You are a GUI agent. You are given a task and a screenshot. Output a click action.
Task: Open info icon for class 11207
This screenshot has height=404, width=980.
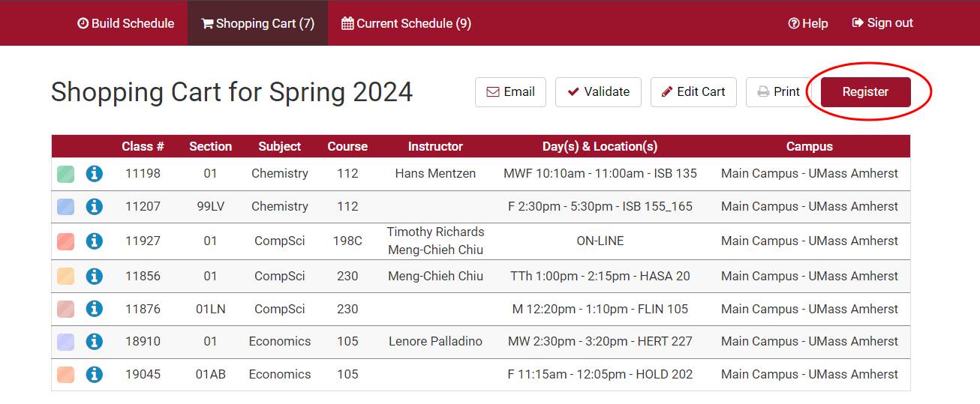click(x=94, y=207)
